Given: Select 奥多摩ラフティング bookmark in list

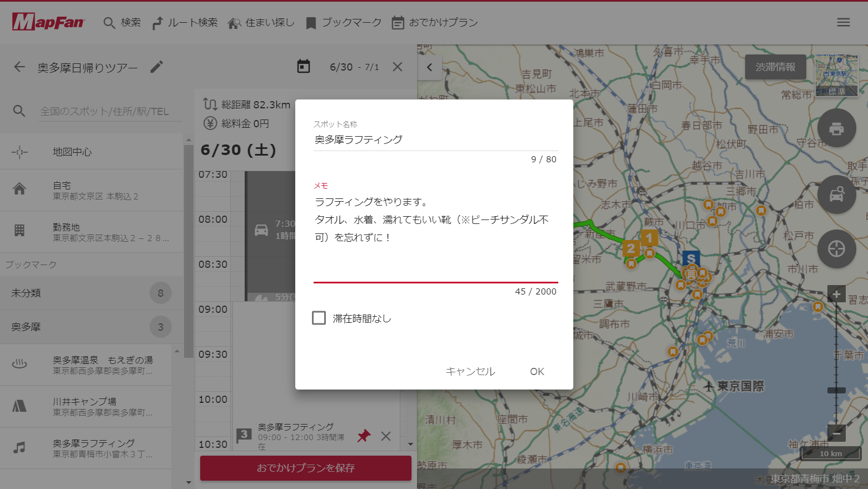Looking at the screenshot, I should [x=86, y=448].
